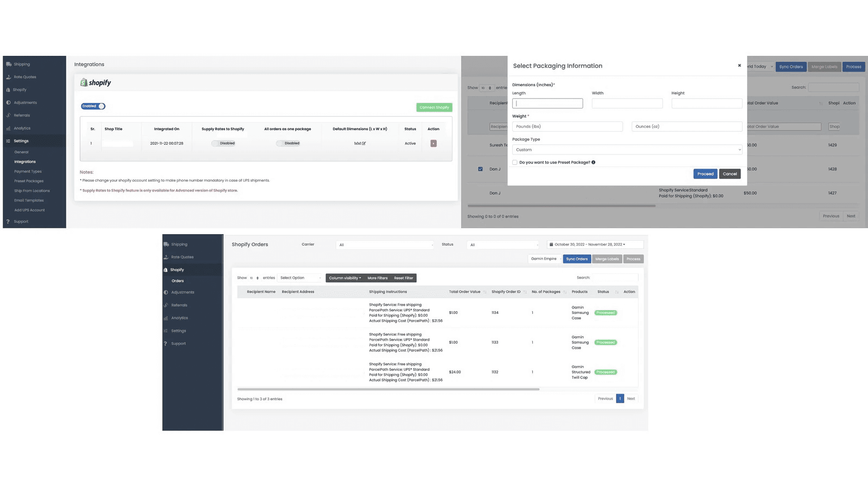Select the Adjustments icon

click(x=8, y=102)
